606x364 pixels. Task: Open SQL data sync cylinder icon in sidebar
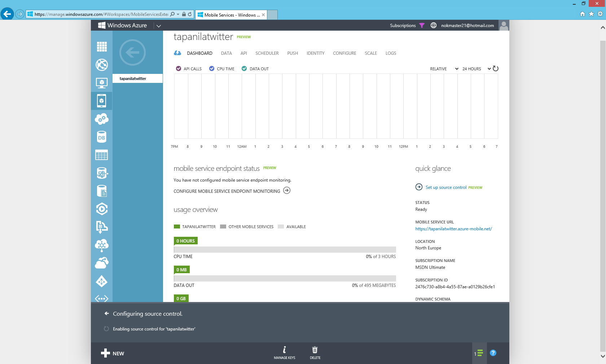coord(102,173)
